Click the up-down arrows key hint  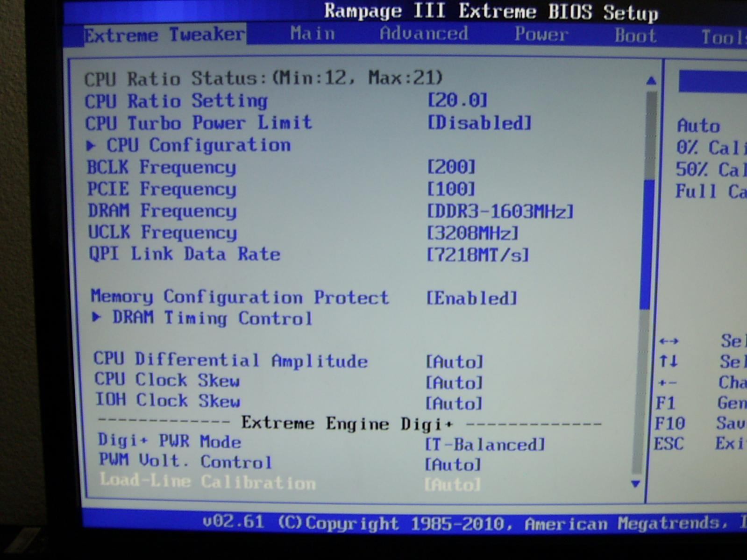[x=669, y=361]
